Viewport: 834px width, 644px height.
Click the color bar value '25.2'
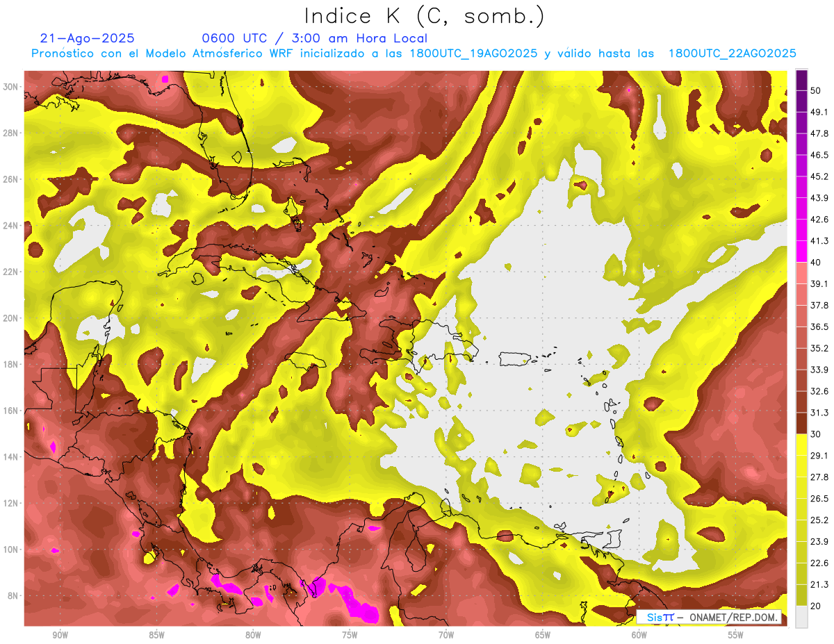[819, 520]
